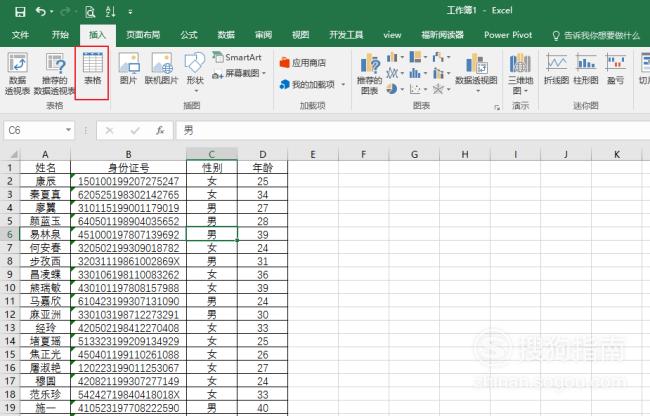The height and width of the screenshot is (416, 650).
Task: Click 推荐的数据透视表 button
Action: coord(55,74)
